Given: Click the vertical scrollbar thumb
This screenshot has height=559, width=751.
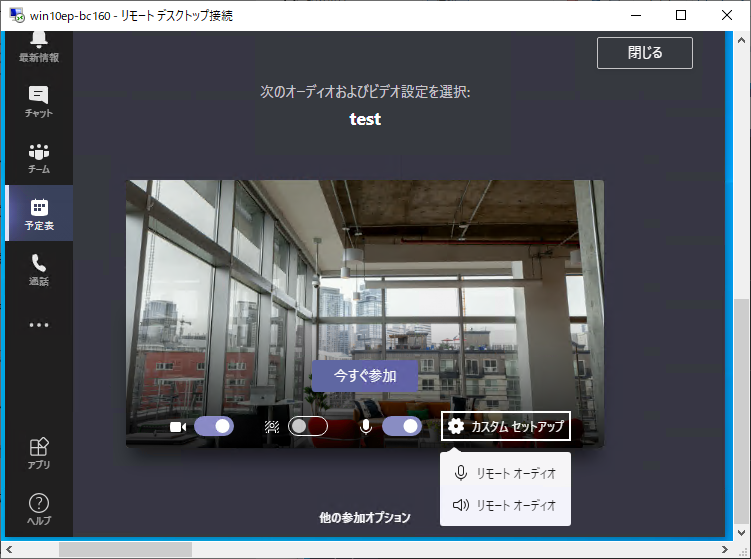Looking at the screenshot, I should 741,413.
